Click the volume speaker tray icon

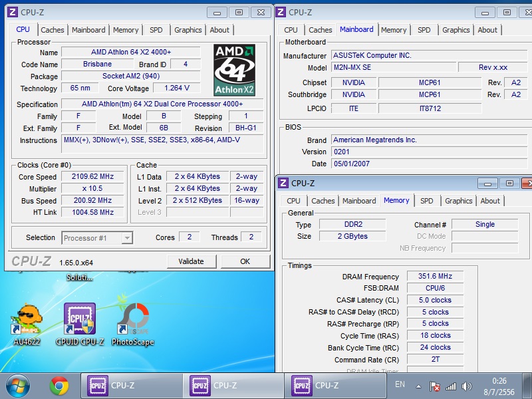point(467,386)
